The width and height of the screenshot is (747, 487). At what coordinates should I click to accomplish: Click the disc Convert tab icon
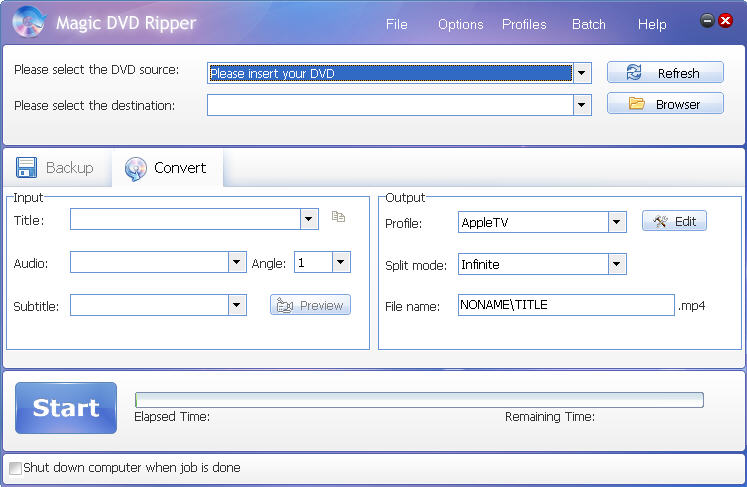coord(136,169)
